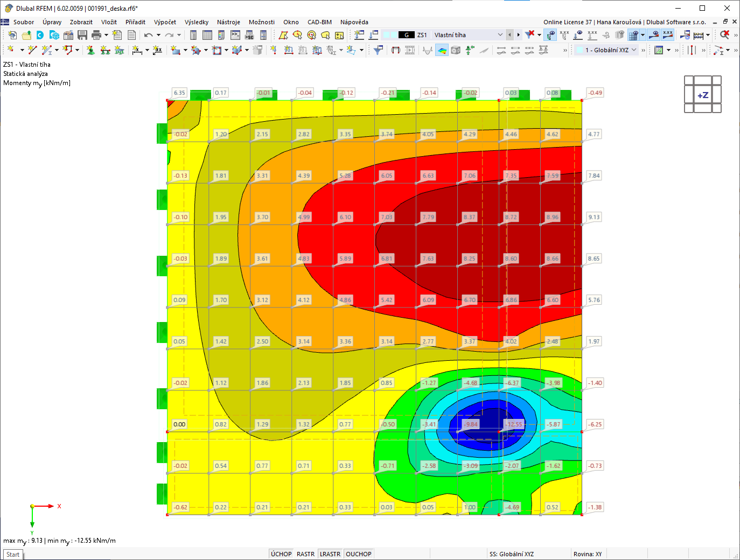Screen dimensions: 740x560
Task: Expand new node dropdown arrow
Action: pos(22,50)
